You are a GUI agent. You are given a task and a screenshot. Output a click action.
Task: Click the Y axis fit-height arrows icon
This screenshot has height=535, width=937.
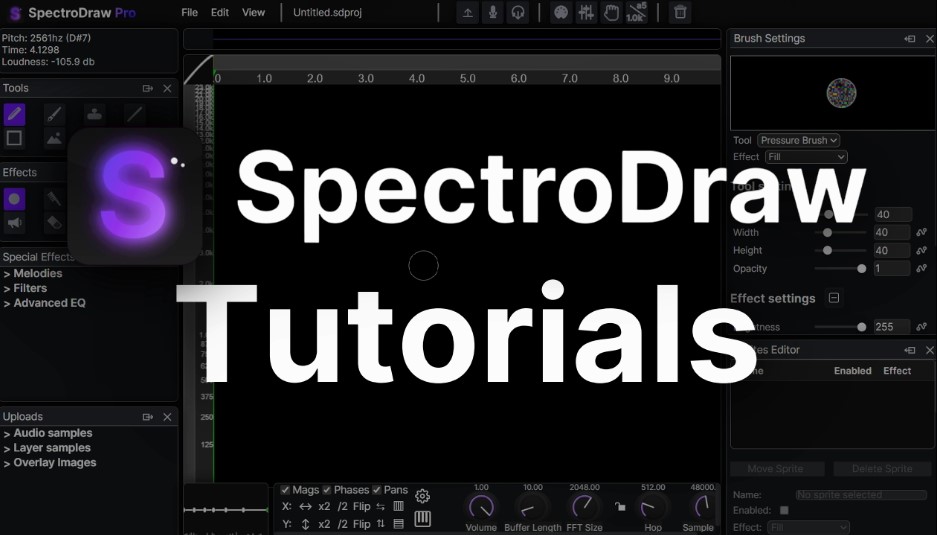(x=305, y=524)
